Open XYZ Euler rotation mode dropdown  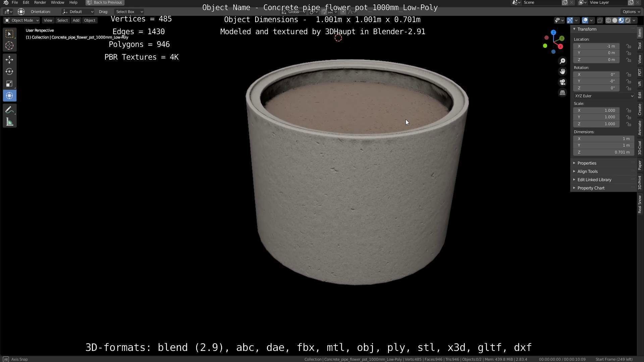pos(604,96)
